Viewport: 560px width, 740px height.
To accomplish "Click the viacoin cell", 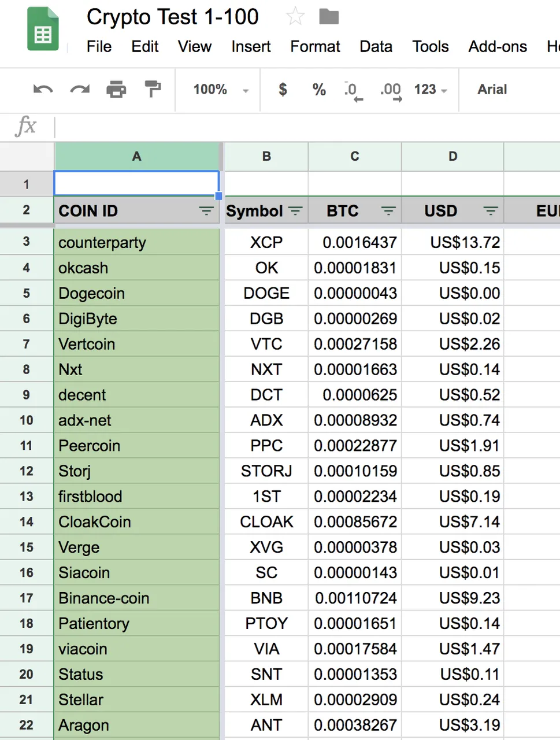I will pos(137,649).
